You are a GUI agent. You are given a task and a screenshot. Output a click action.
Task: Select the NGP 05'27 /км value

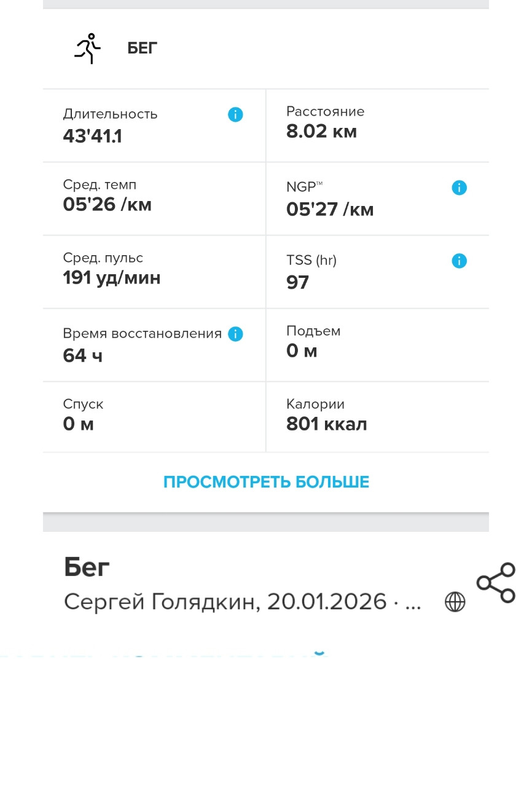[330, 210]
